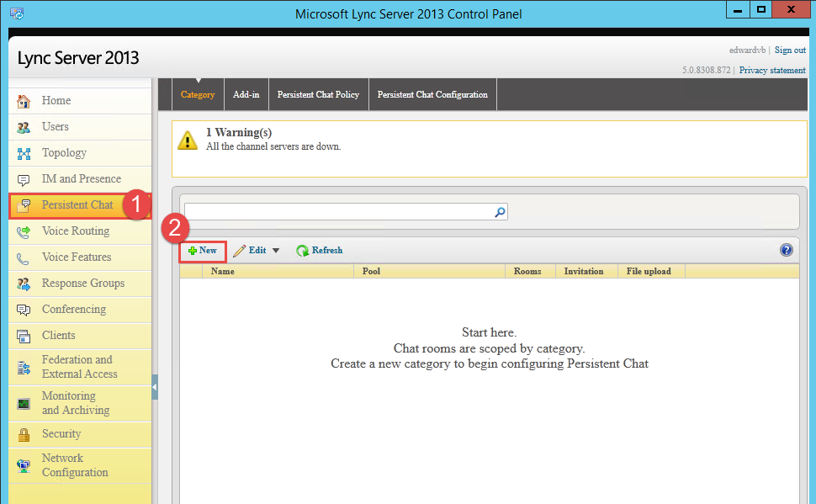Image resolution: width=816 pixels, height=504 pixels.
Task: Click the green plus icon for New
Action: click(193, 251)
